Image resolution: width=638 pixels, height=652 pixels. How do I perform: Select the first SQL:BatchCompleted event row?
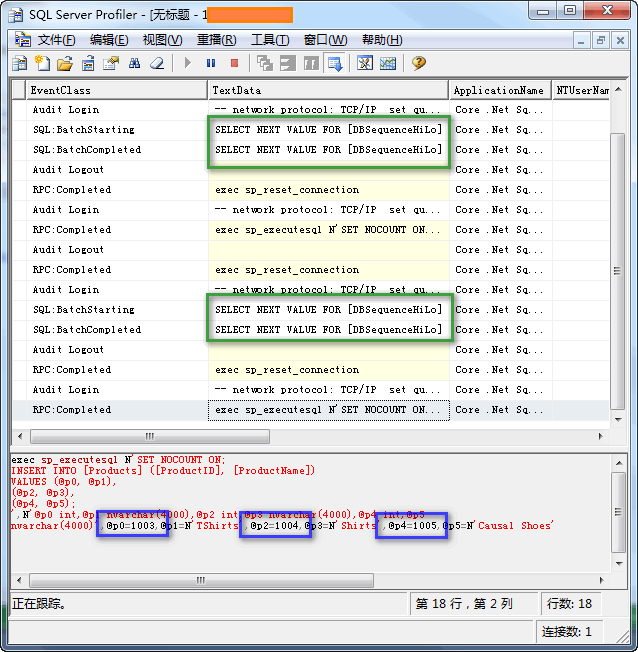(311, 150)
